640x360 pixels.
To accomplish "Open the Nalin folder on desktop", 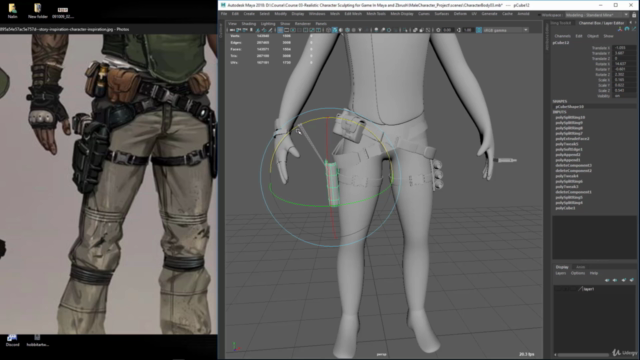I will pyautogui.click(x=13, y=11).
